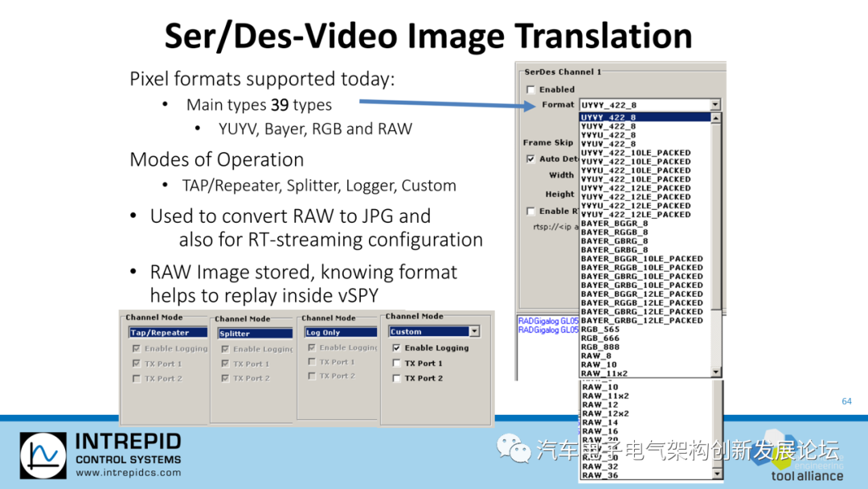The height and width of the screenshot is (489, 868).
Task: Click the format list scroll down arrow
Action: point(716,372)
